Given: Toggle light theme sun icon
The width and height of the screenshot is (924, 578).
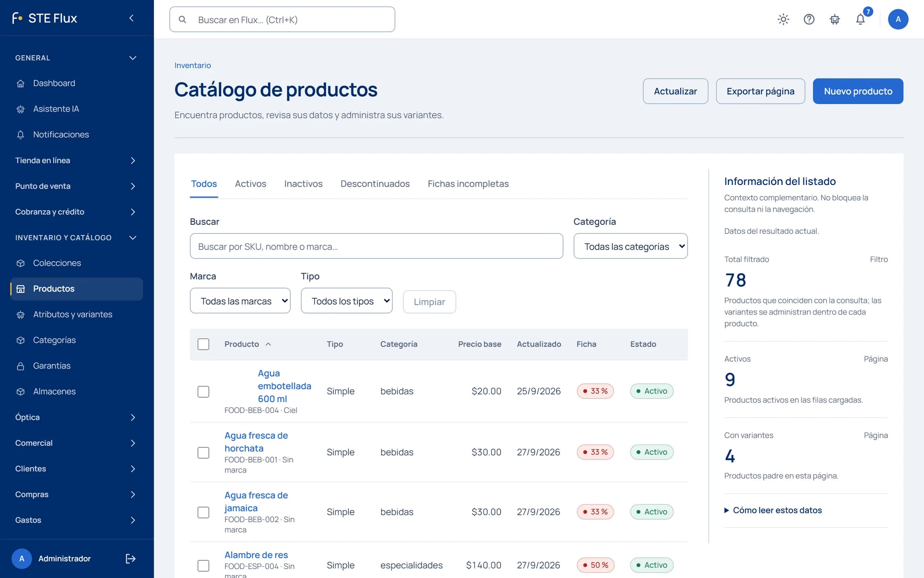Looking at the screenshot, I should (x=783, y=19).
